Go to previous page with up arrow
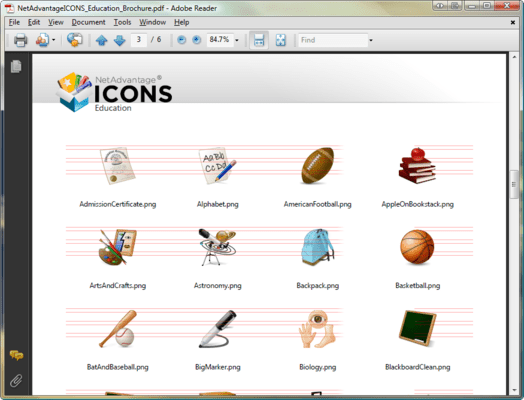This screenshot has height=400, width=524. pyautogui.click(x=101, y=40)
